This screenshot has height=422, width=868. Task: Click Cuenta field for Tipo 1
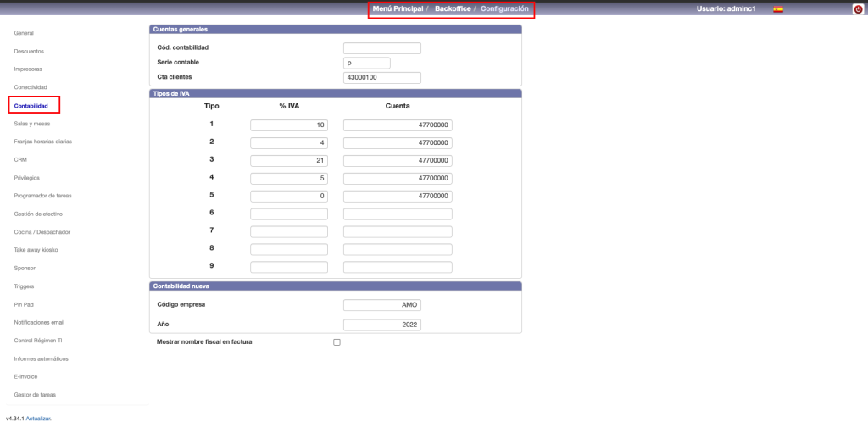click(x=398, y=125)
